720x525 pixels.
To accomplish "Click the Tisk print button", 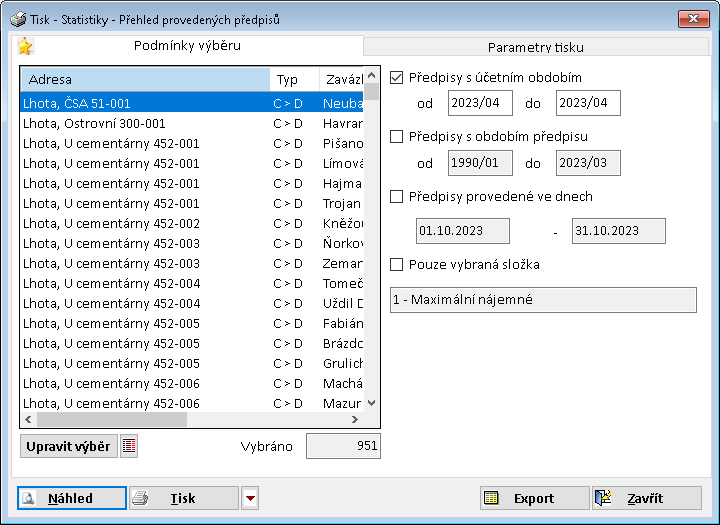I will click(183, 498).
